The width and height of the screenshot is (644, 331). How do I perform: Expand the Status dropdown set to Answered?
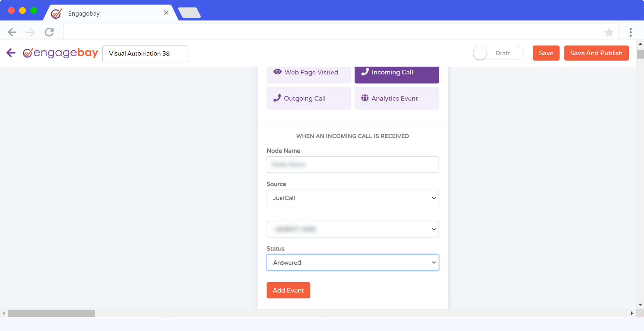(352, 263)
